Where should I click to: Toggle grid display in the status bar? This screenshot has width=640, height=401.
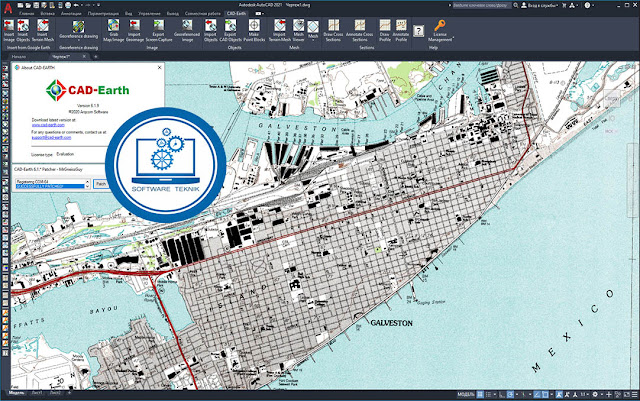(x=480, y=394)
